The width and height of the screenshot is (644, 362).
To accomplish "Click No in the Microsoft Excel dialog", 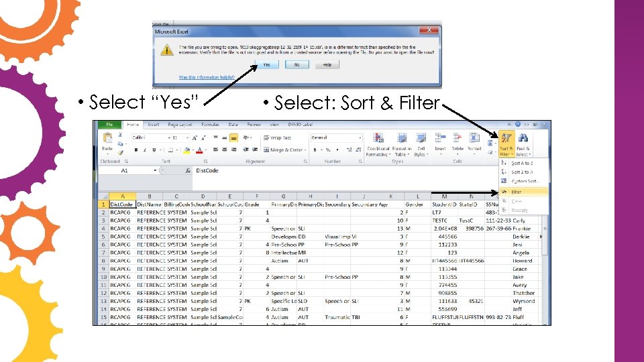I will [297, 64].
